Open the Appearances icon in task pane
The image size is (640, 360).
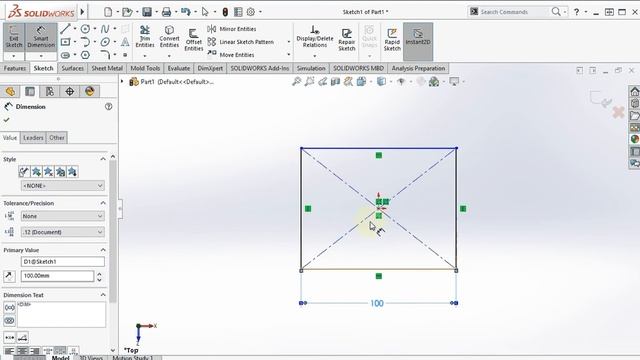[x=634, y=139]
